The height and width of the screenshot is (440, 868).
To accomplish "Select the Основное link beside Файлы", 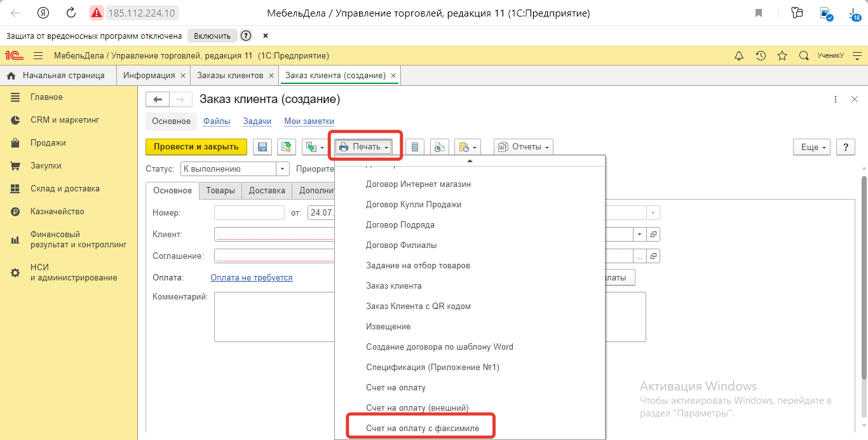I will click(x=172, y=121).
